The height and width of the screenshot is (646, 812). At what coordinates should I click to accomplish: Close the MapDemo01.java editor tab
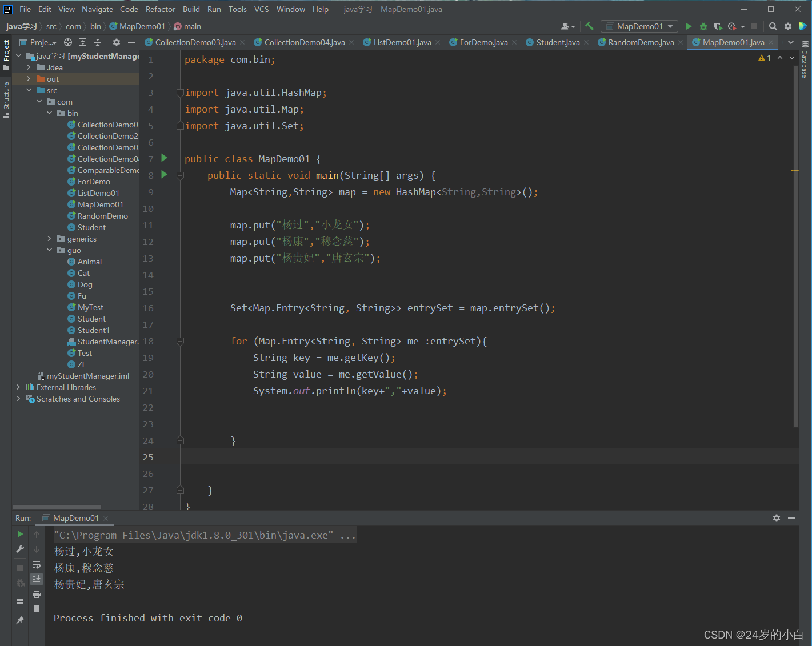pyautogui.click(x=771, y=42)
